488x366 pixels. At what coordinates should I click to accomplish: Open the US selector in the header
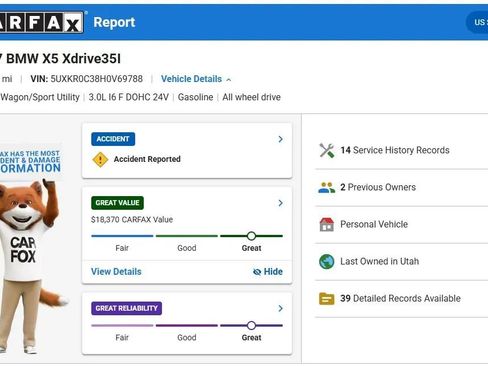click(x=477, y=22)
